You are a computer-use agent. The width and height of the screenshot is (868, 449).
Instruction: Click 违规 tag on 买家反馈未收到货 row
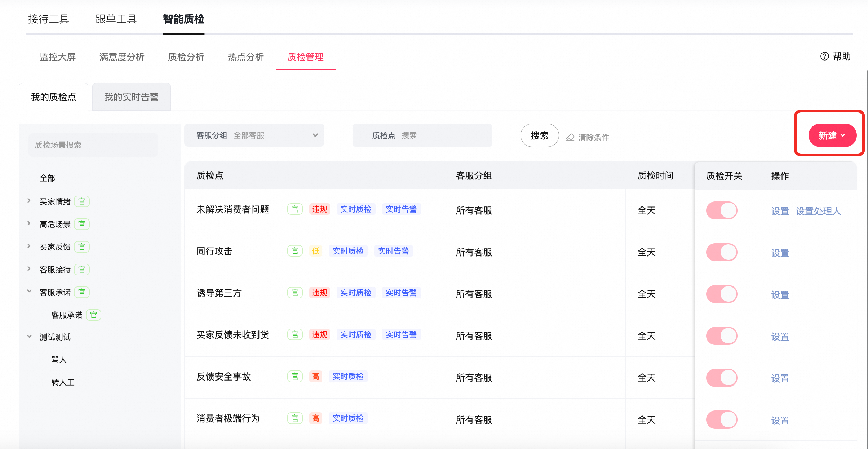(x=319, y=335)
